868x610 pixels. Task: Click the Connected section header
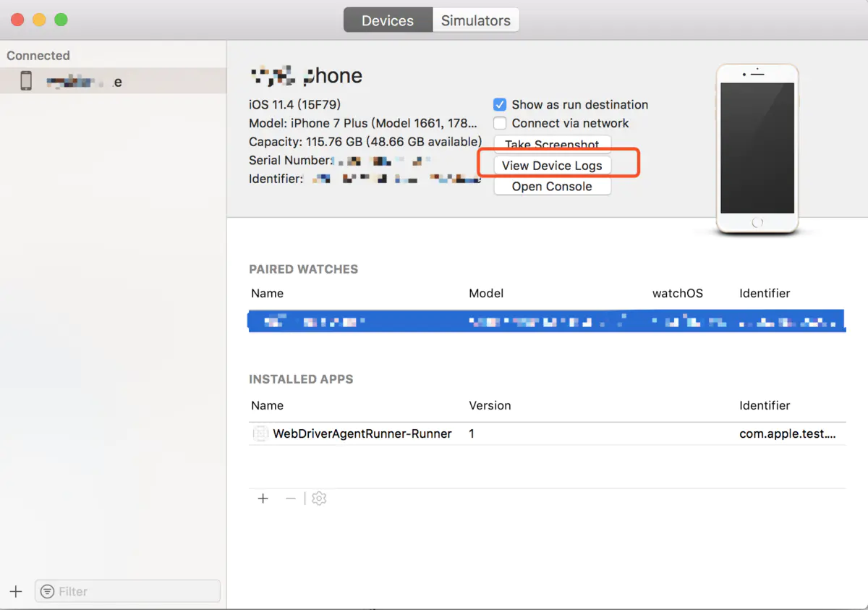38,56
